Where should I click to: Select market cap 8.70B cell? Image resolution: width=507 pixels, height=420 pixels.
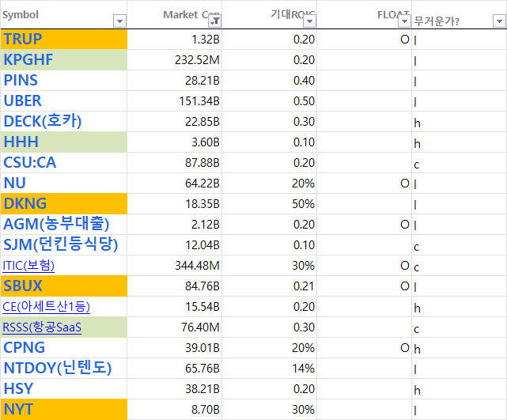(175, 410)
